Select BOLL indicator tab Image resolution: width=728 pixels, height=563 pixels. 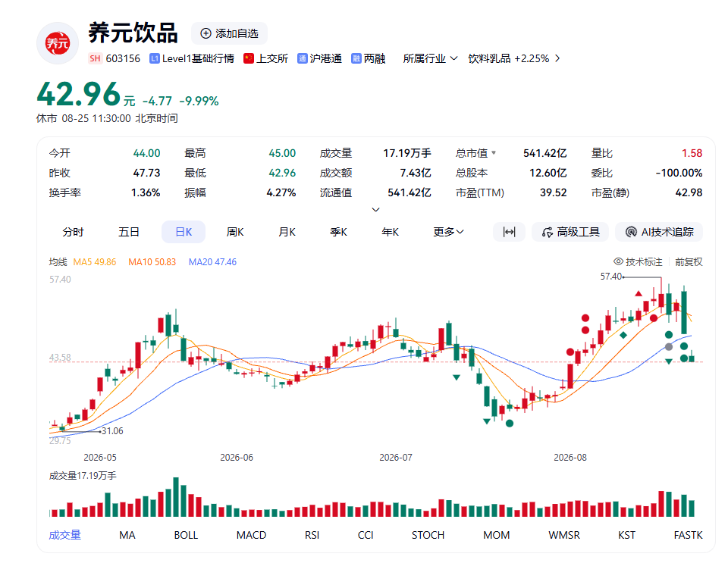(x=187, y=535)
